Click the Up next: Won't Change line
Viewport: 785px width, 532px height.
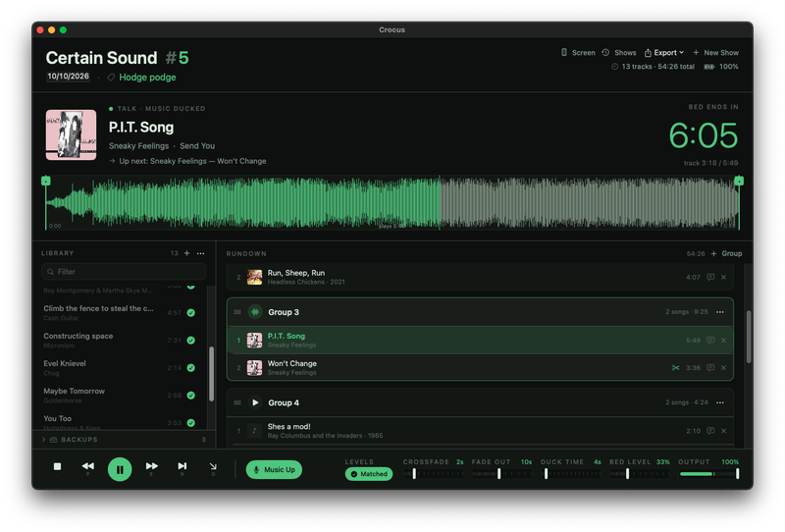tap(188, 161)
